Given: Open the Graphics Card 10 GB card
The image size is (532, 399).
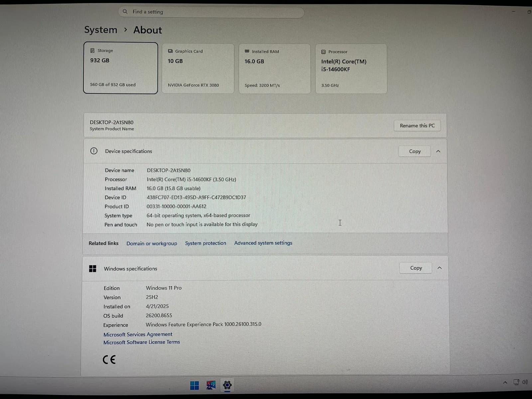Looking at the screenshot, I should pos(198,68).
